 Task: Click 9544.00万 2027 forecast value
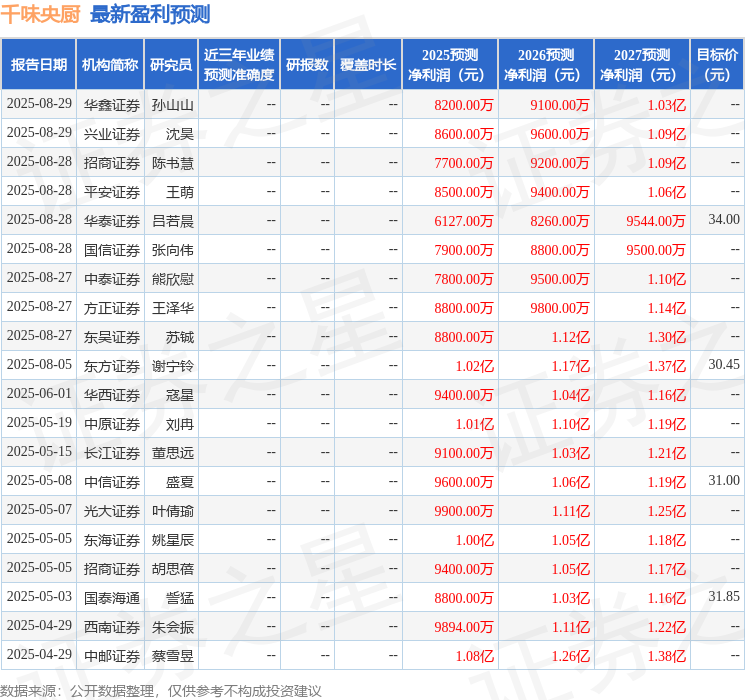[x=656, y=221]
